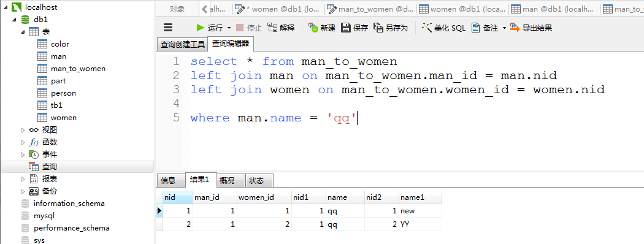Expand the 事件 events node
Screen dimensions: 644x244
pyautogui.click(x=23, y=155)
